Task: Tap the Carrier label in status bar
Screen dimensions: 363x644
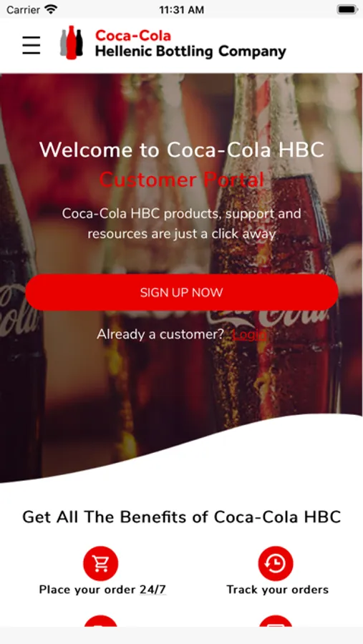Action: pos(23,9)
